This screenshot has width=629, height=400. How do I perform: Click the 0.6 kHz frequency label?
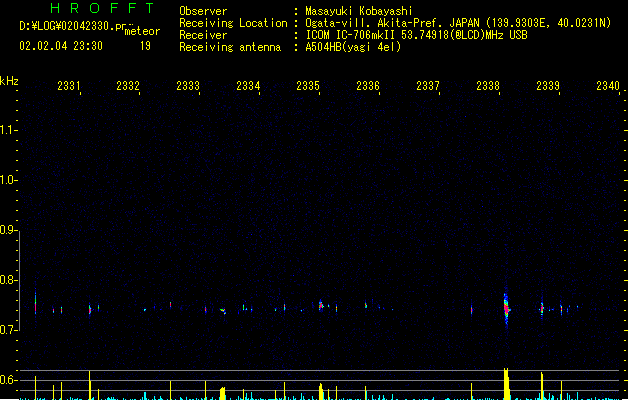click(x=7, y=380)
